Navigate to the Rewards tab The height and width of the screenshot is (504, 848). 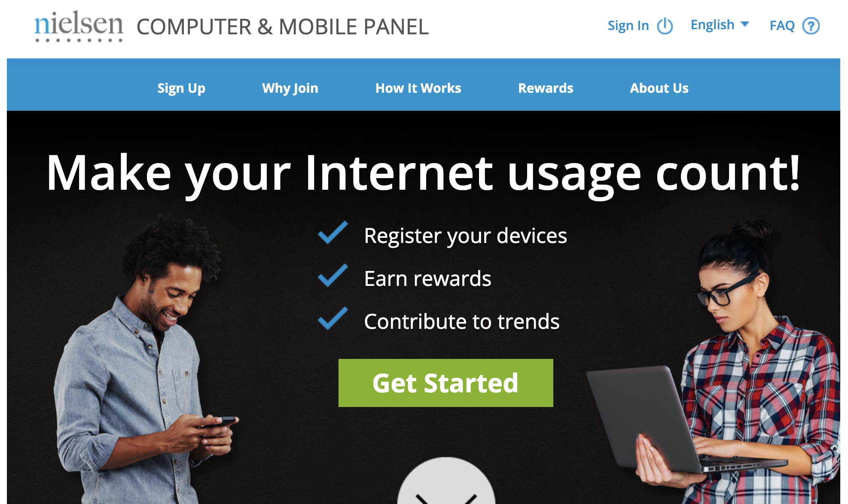click(x=545, y=88)
